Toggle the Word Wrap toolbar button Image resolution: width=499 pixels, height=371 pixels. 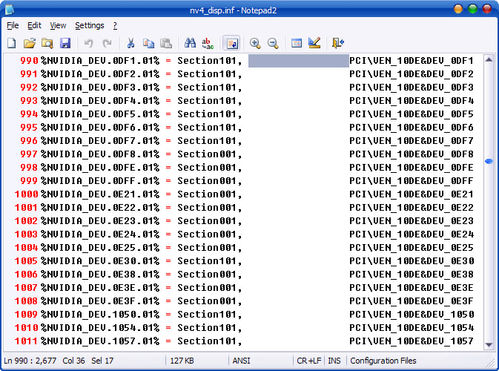coord(231,43)
